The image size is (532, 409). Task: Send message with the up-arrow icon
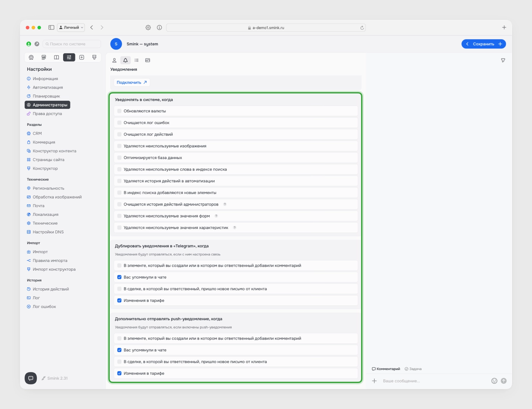point(504,381)
